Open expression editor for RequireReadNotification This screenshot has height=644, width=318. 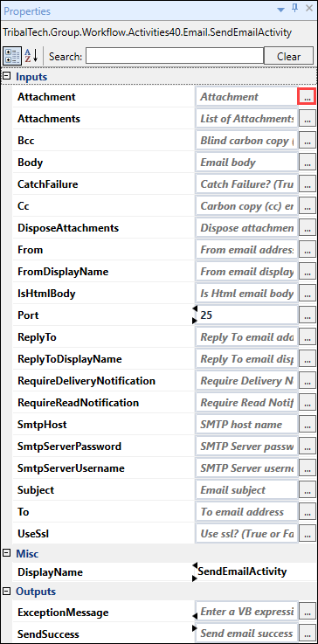click(x=307, y=403)
